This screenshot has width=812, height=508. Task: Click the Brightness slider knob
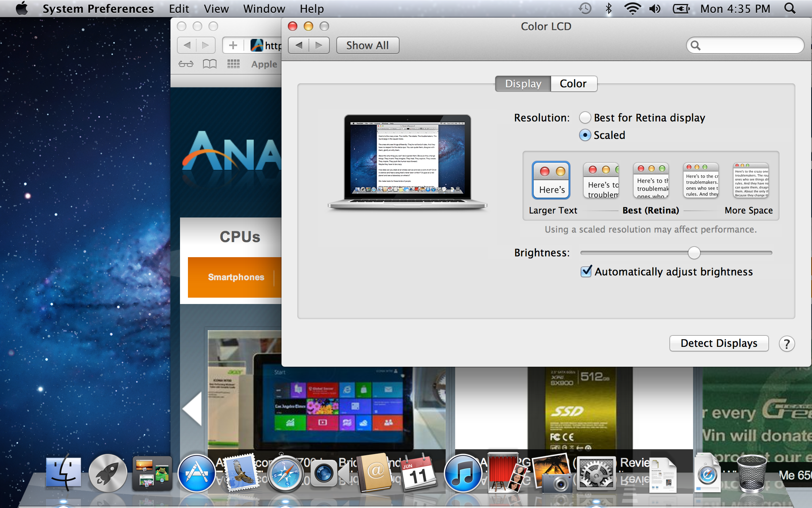click(694, 253)
